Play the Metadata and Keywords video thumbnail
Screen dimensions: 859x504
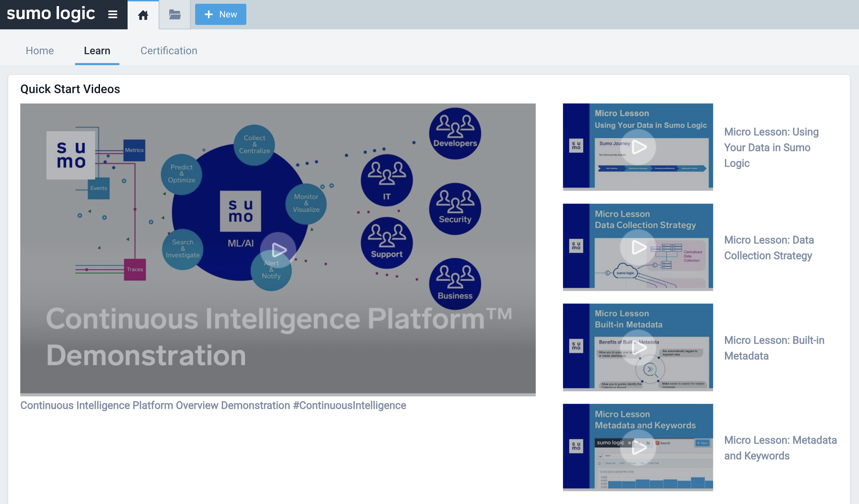point(638,447)
